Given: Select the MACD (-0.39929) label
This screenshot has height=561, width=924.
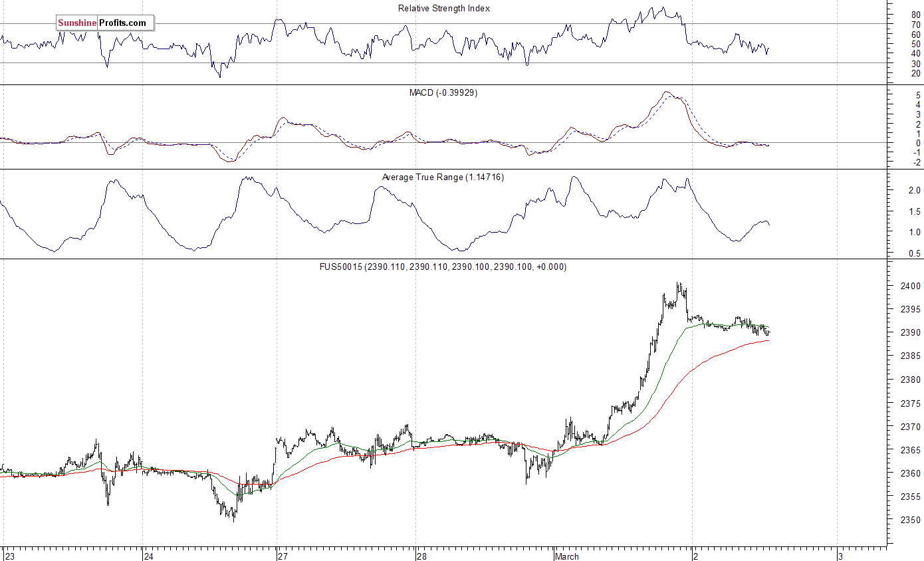Looking at the screenshot, I should coord(443,93).
